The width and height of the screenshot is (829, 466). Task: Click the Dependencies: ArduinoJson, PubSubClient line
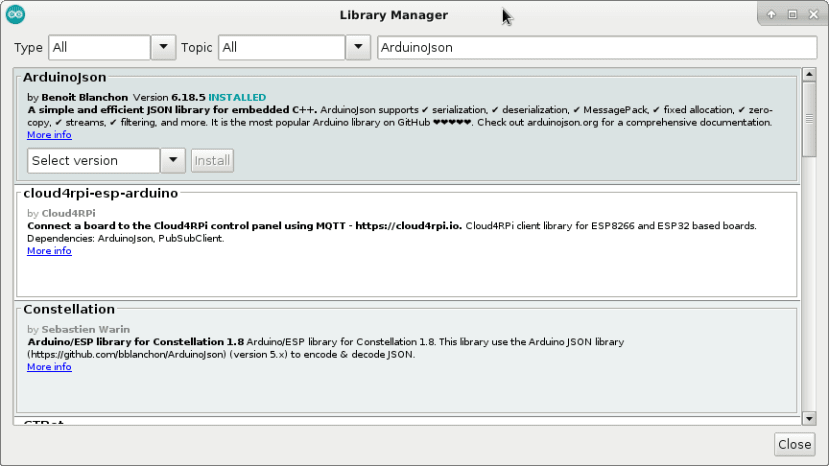pos(126,239)
